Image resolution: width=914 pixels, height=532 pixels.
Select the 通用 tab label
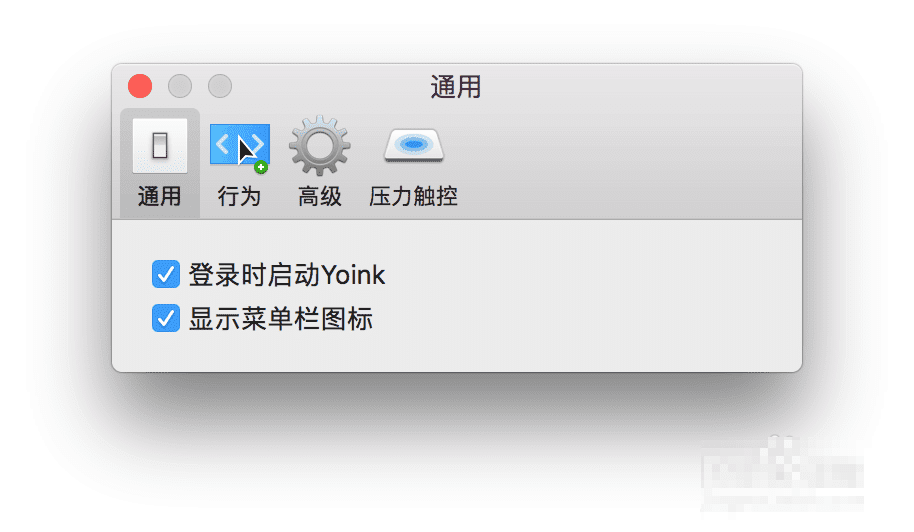159,196
